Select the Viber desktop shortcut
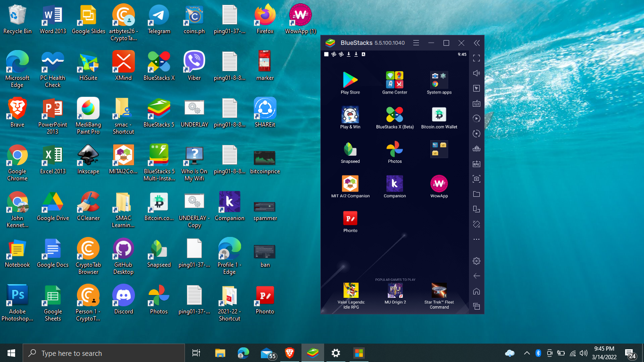 coord(194,66)
